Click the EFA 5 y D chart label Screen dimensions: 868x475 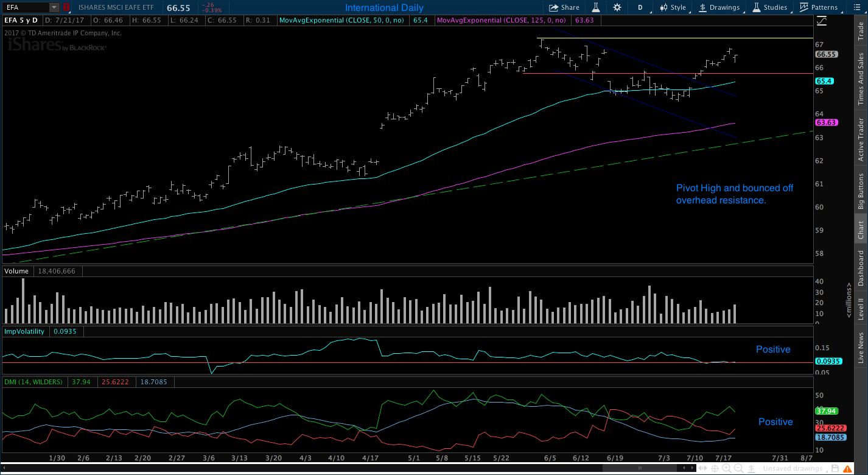pyautogui.click(x=21, y=20)
